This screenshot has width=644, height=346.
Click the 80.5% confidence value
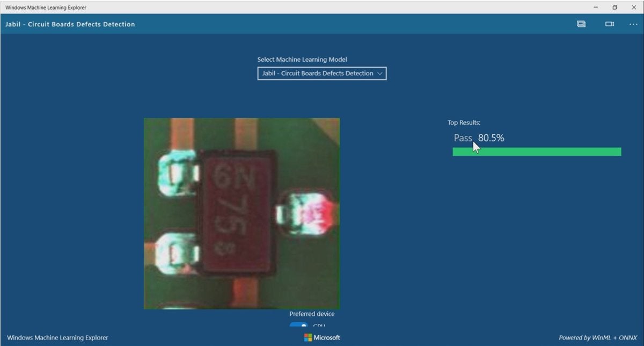point(491,138)
